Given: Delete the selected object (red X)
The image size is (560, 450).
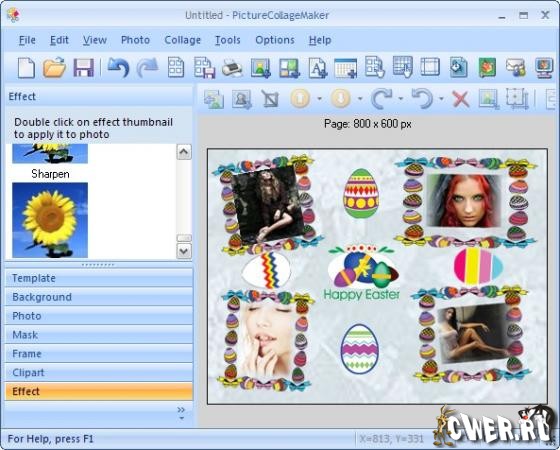Looking at the screenshot, I should (461, 99).
